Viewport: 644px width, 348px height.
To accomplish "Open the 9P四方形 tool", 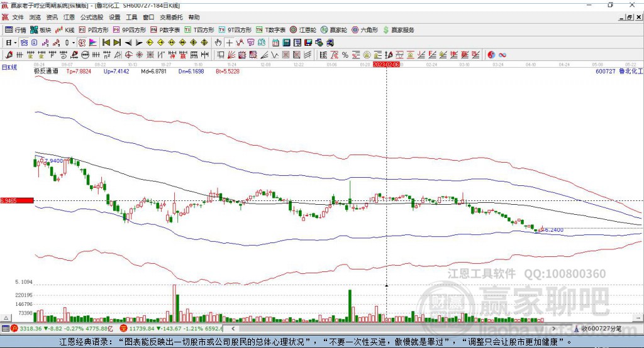I will tap(130, 30).
